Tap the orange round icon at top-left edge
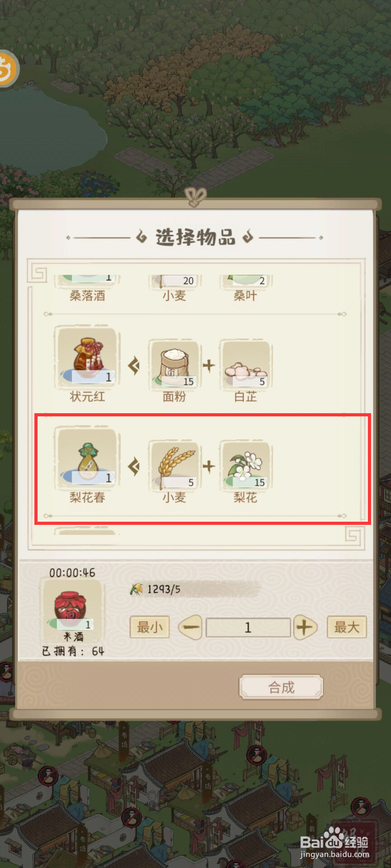Screen dimensions: 391x868 coord(8,68)
